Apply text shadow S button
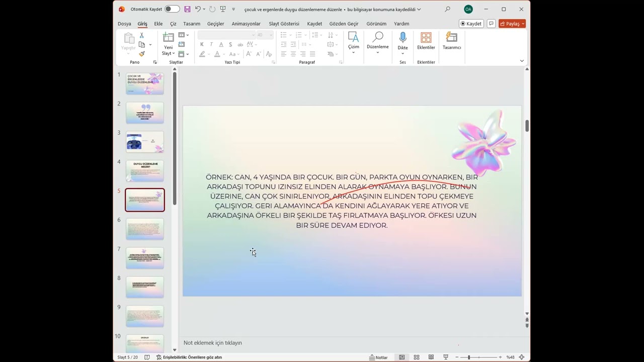Screen dimensions: 644x362 pos(230,44)
